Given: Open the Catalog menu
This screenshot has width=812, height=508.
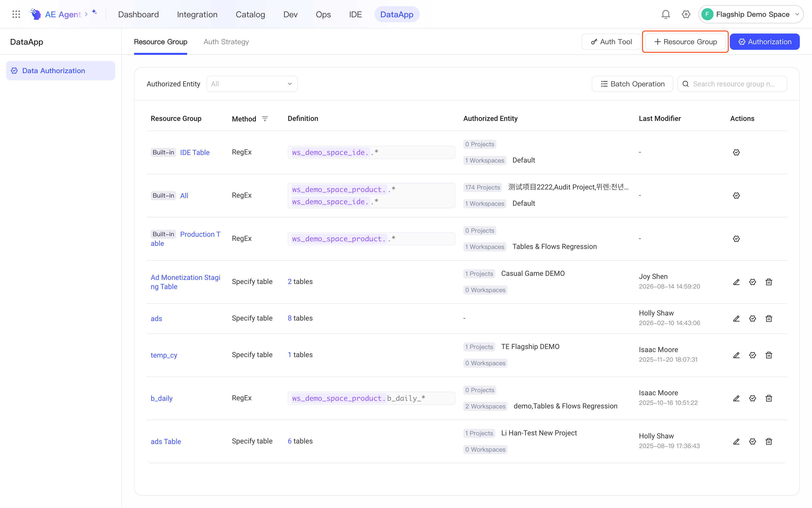Looking at the screenshot, I should click(x=250, y=14).
